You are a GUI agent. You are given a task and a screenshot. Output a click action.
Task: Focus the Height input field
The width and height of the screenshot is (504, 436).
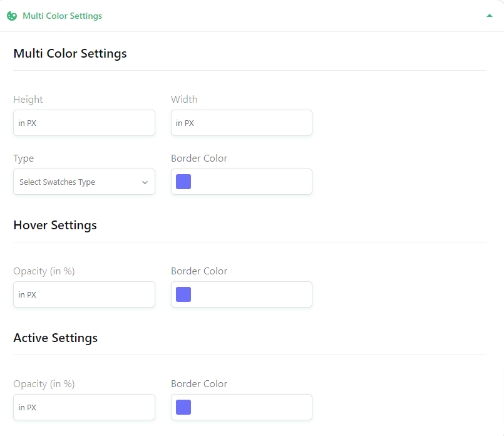tap(85, 123)
